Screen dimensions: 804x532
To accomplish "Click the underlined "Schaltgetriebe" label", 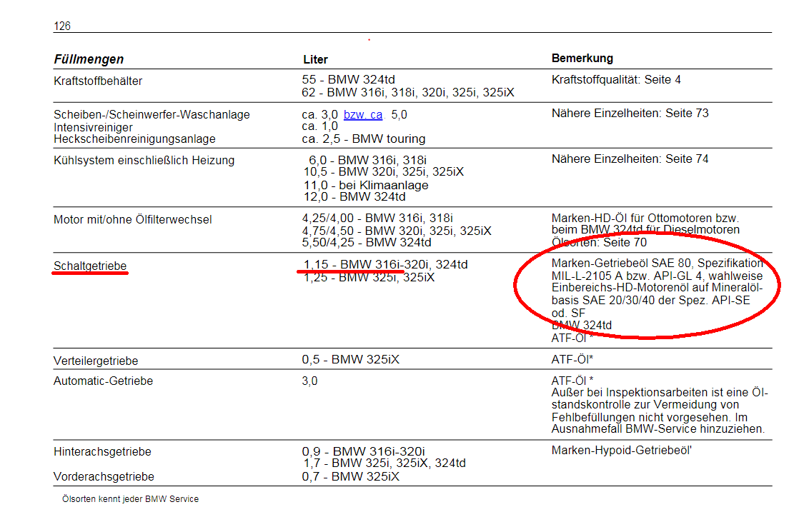I will [x=90, y=266].
